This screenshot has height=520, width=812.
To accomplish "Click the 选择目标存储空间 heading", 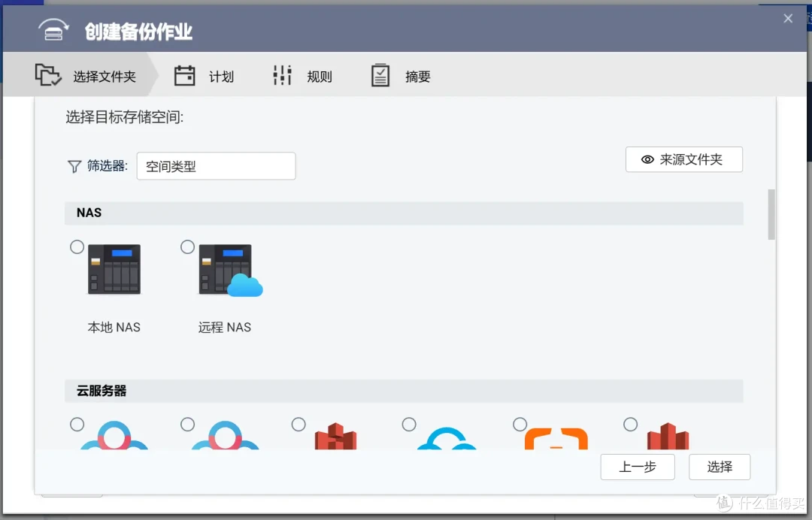I will pos(124,117).
